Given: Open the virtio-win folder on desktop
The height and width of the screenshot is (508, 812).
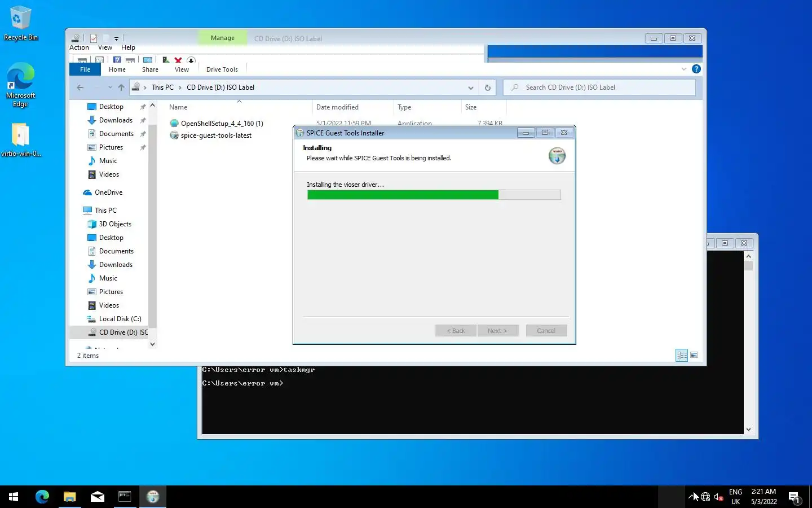Looking at the screenshot, I should (21, 139).
